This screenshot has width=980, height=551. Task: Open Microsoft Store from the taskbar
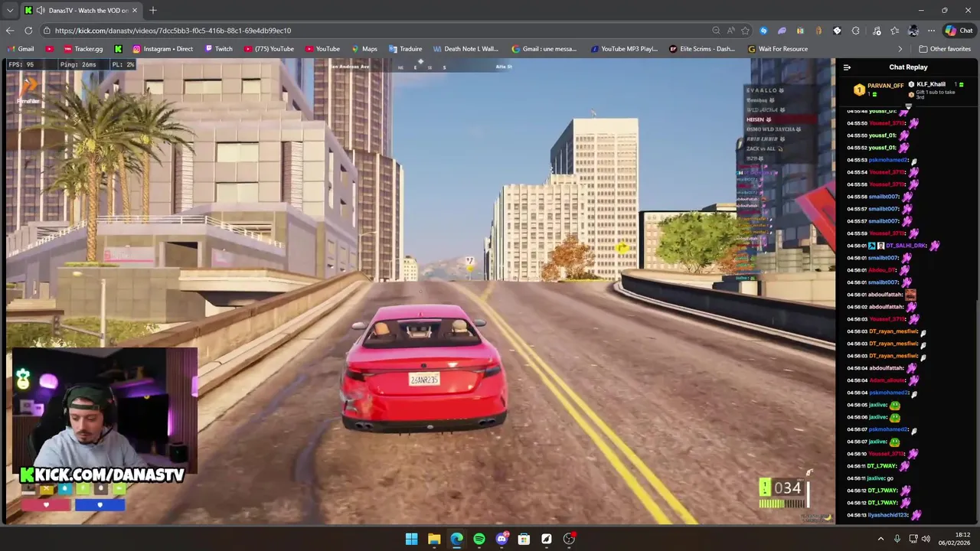(x=524, y=539)
